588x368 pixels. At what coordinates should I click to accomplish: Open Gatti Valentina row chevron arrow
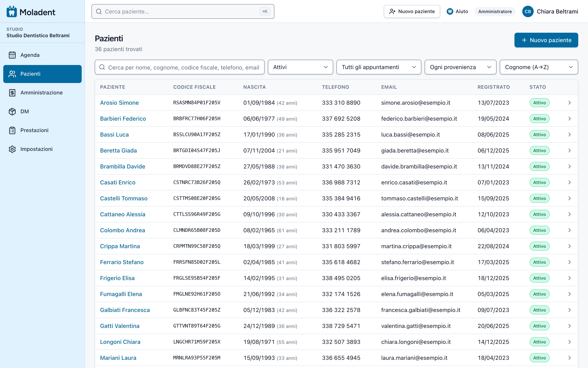570,326
